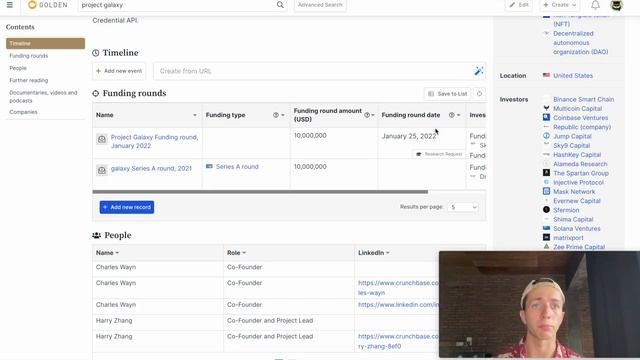The height and width of the screenshot is (360, 640).
Task: Click the Golden logo
Action: coord(48,5)
